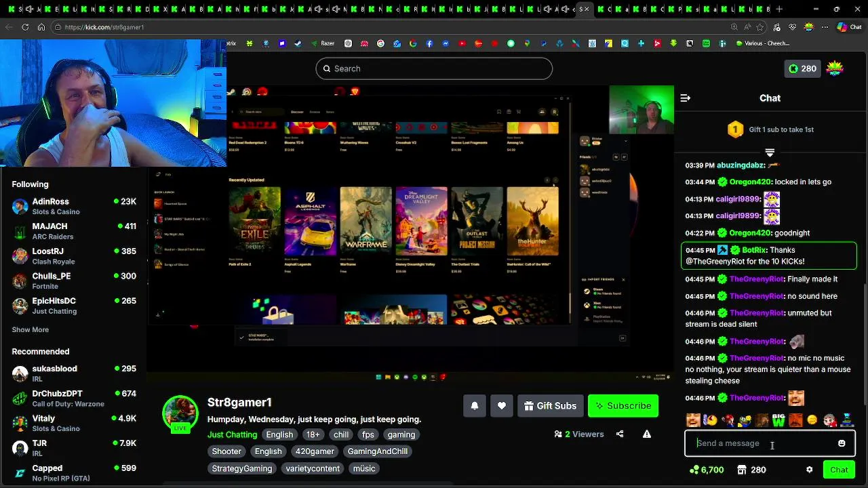Bookmark page with star icon
This screenshot has height=488, width=868.
[760, 27]
